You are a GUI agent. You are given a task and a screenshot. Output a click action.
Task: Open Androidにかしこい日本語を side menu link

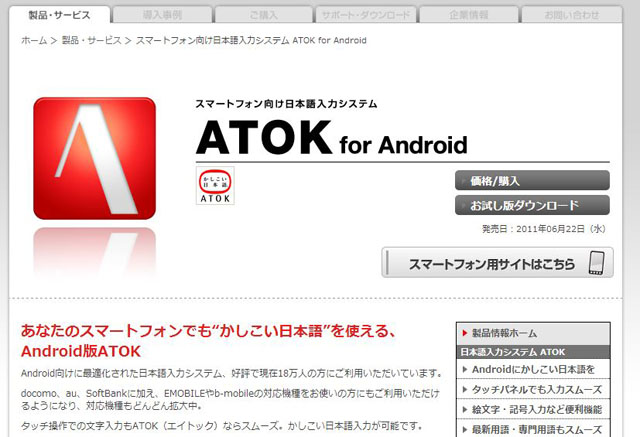[533, 369]
